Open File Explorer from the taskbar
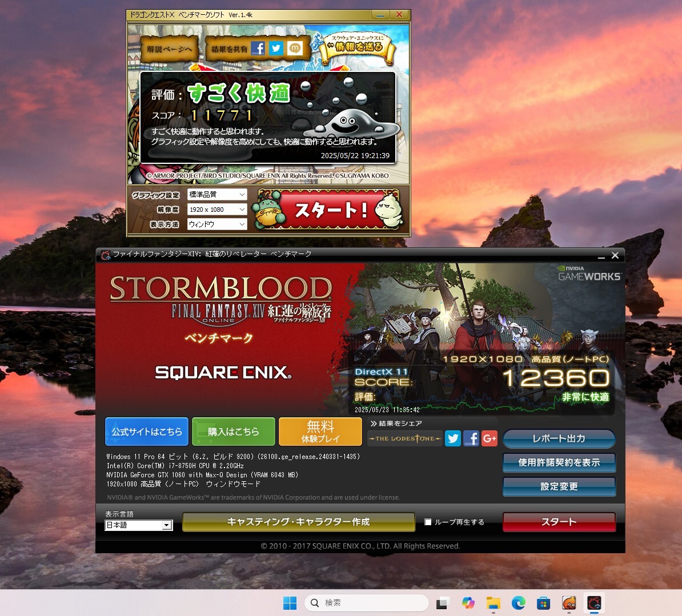This screenshot has width=682, height=616. pyautogui.click(x=494, y=603)
